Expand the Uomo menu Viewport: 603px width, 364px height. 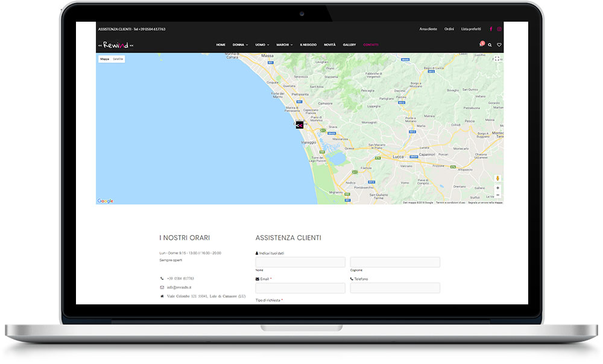[x=262, y=45]
